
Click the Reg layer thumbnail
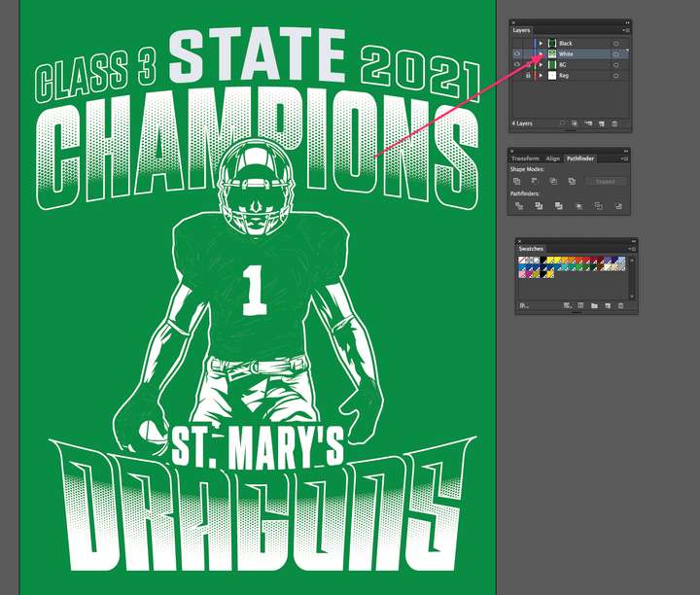pos(552,76)
